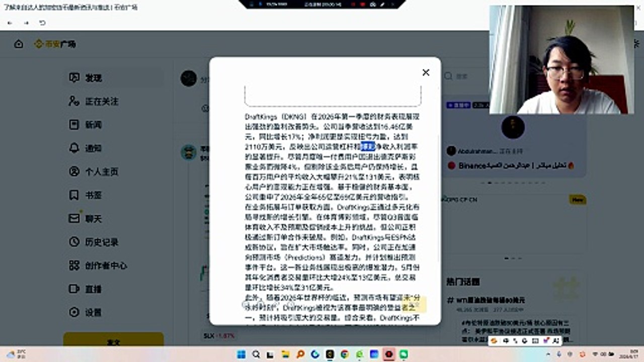Click the profile icon beside 个人主页
This screenshot has height=362, width=644.
click(x=74, y=171)
